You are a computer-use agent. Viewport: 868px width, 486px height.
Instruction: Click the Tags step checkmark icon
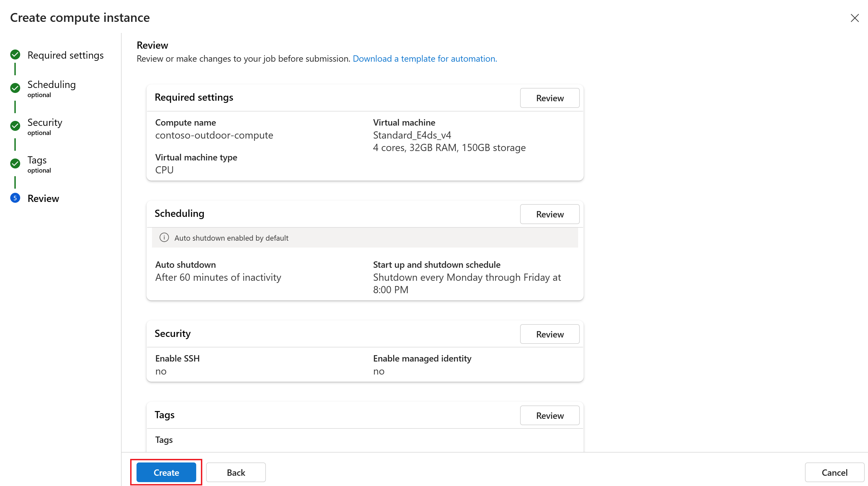tap(15, 163)
